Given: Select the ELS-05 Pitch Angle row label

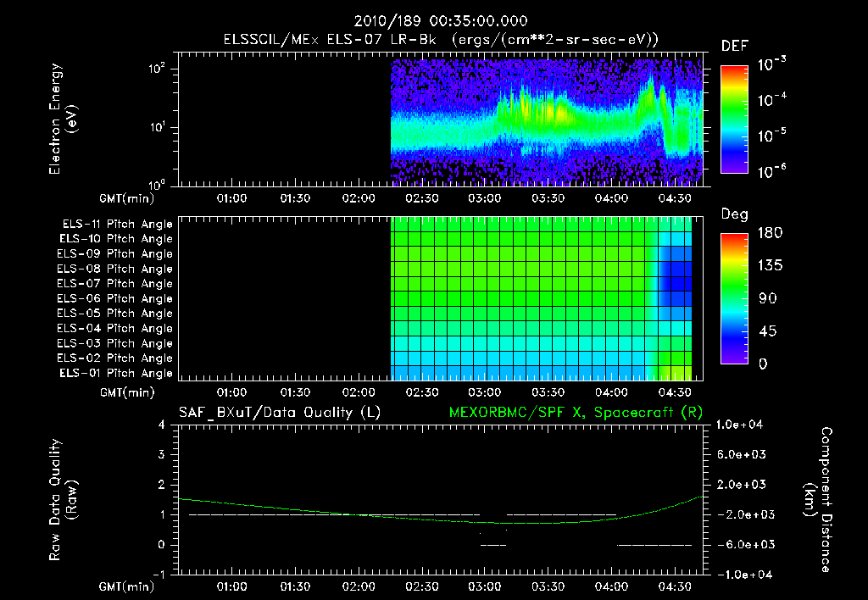Looking at the screenshot, I should click(x=114, y=314).
